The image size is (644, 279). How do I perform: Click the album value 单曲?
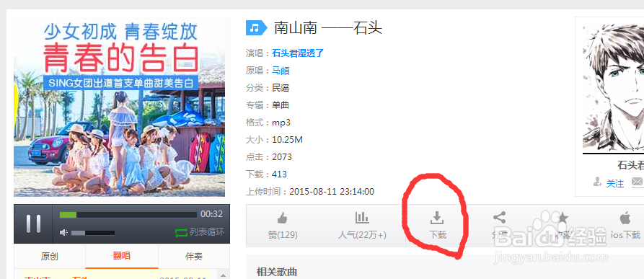click(281, 105)
